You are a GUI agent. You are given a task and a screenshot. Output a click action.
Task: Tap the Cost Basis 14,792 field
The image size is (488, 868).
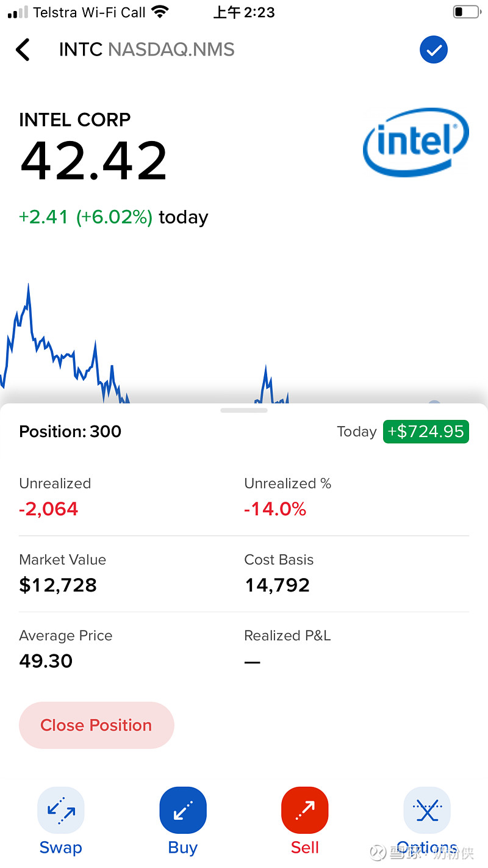click(x=277, y=585)
